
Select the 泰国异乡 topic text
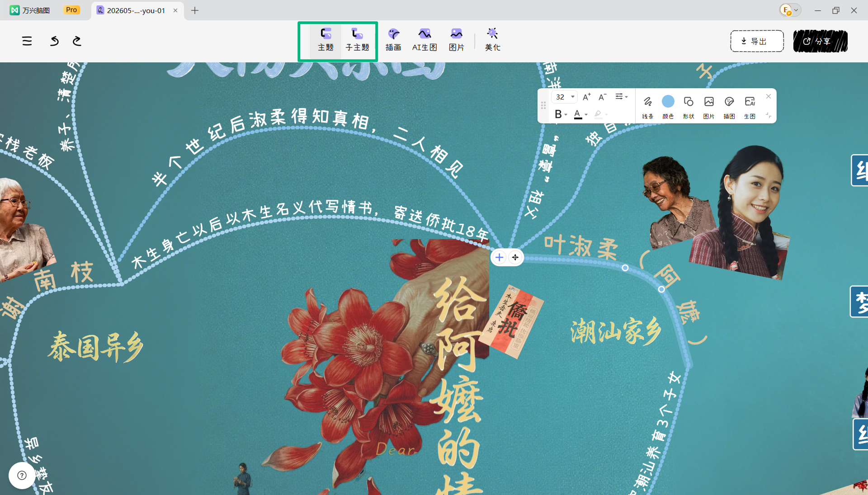96,346
